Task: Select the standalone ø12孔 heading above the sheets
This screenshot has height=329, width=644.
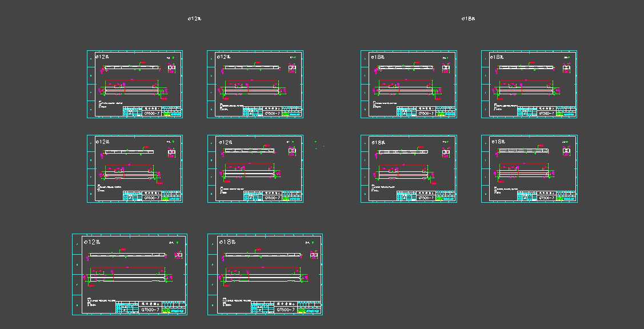Action: tap(194, 18)
